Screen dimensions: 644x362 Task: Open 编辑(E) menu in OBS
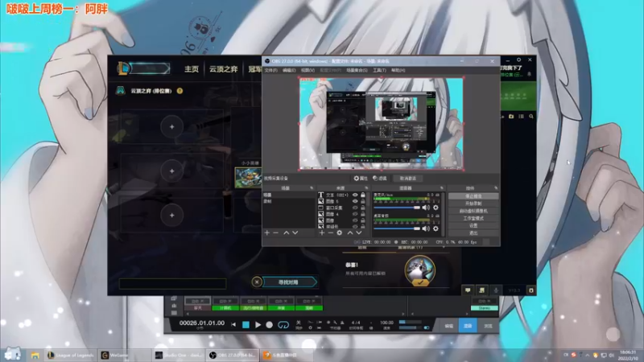[289, 70]
